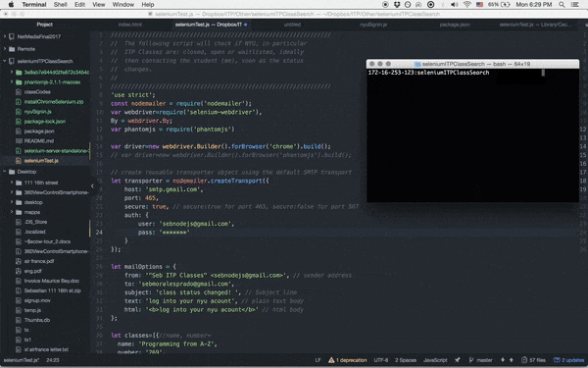The height and width of the screenshot is (368, 588).
Task: Expand the phantomjs-2.1.1-macosx folder chevron
Action: click(12, 81)
